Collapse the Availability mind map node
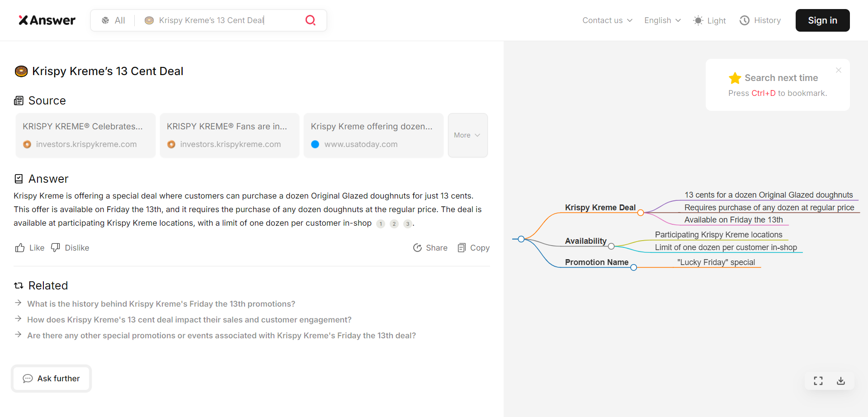 click(x=611, y=246)
